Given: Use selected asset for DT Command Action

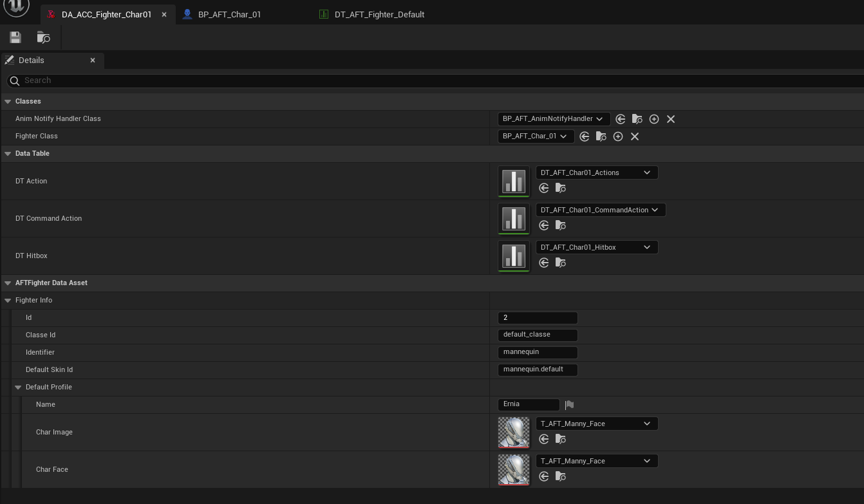Looking at the screenshot, I should click(544, 226).
